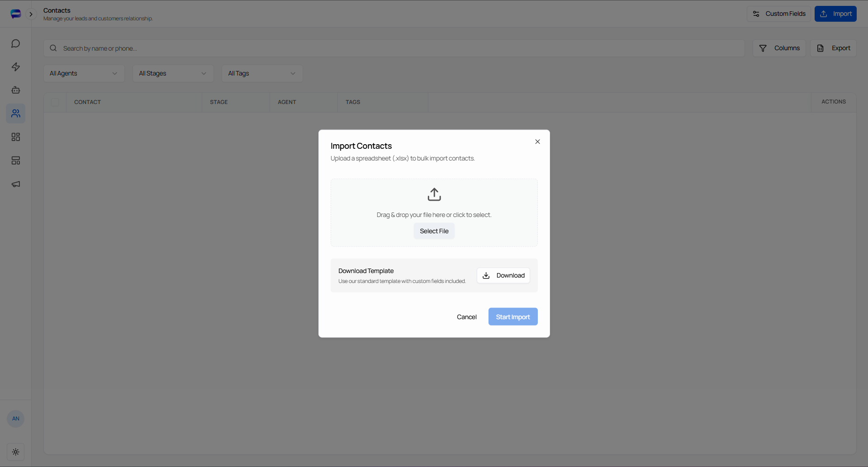Open the All Tags dropdown
The height and width of the screenshot is (467, 868).
[x=261, y=73]
